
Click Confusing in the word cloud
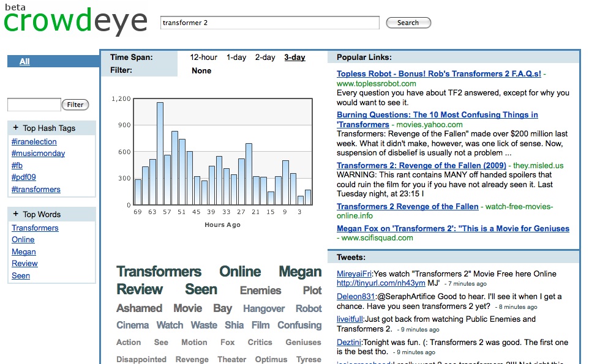pos(300,325)
